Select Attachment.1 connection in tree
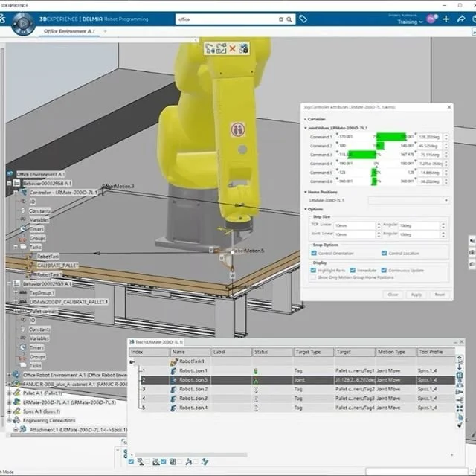The width and height of the screenshot is (476, 476). point(78,430)
